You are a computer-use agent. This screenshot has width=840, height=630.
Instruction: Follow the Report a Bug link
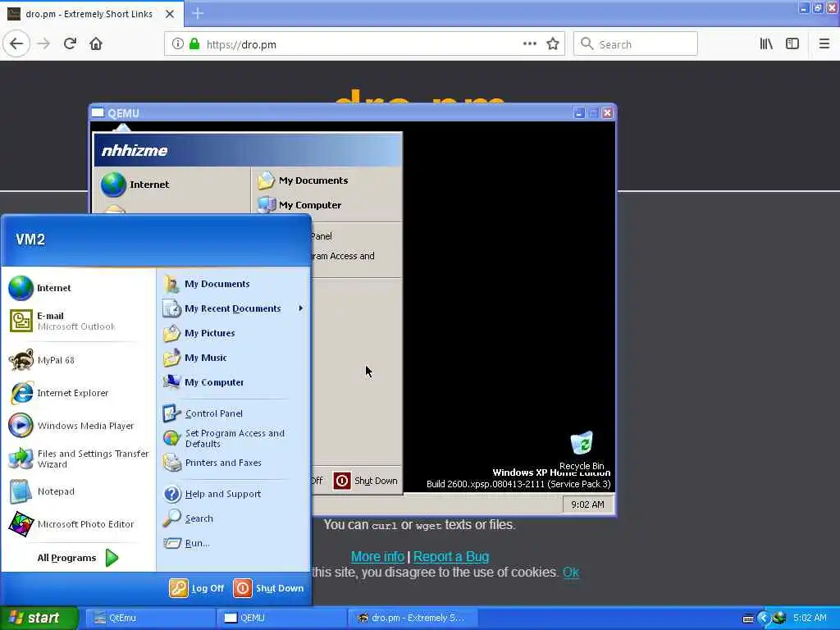click(451, 557)
